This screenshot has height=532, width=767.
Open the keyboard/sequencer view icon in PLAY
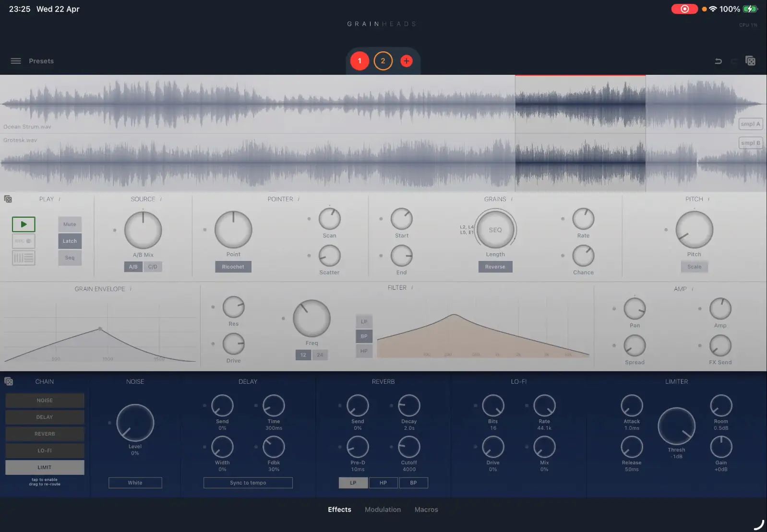point(24,258)
